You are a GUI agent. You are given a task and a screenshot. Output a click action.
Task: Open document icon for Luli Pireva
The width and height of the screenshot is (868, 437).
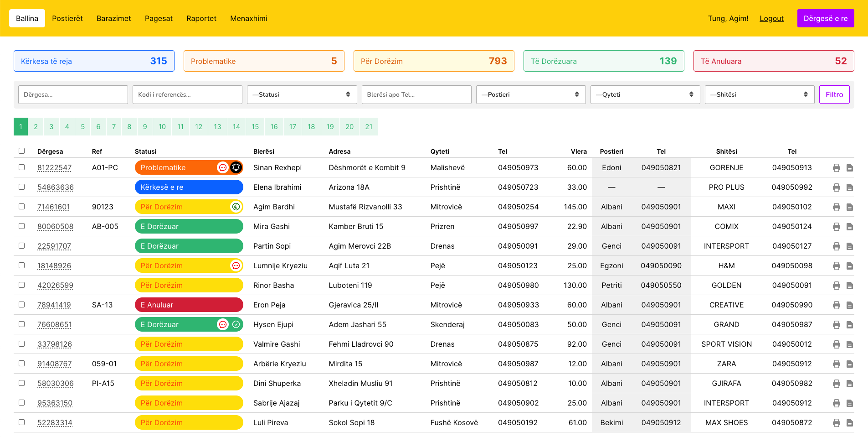coord(850,423)
